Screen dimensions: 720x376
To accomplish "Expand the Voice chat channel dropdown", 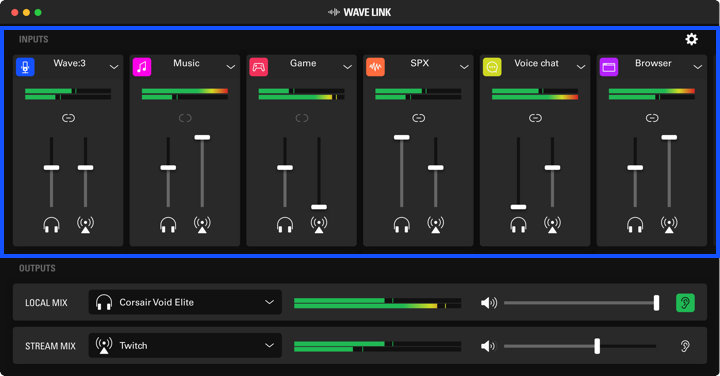I will 581,67.
